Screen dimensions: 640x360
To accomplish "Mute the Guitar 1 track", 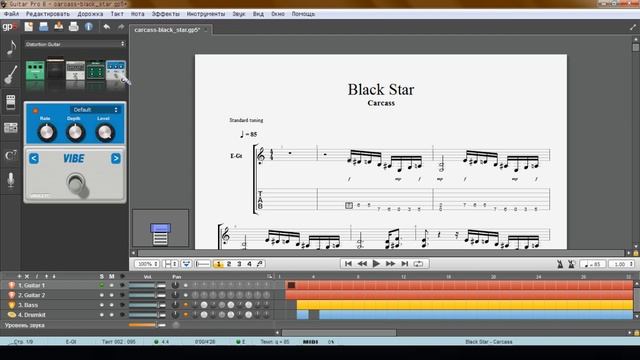I will pos(111,285).
